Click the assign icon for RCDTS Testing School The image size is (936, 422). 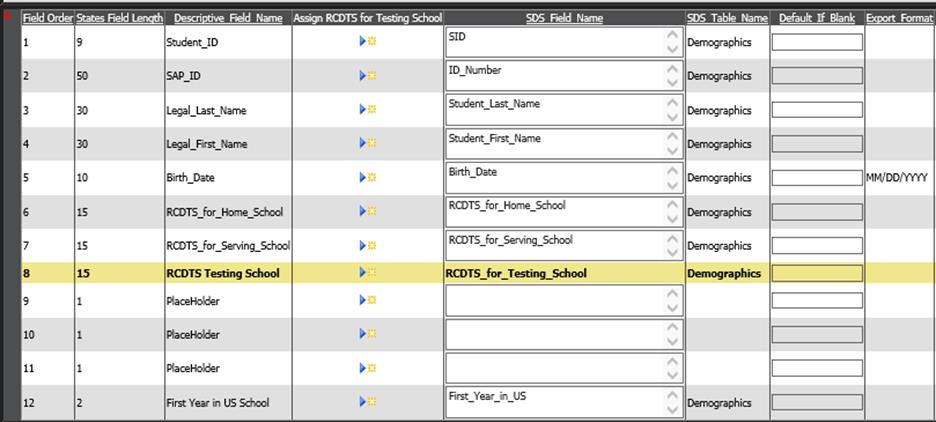point(367,272)
